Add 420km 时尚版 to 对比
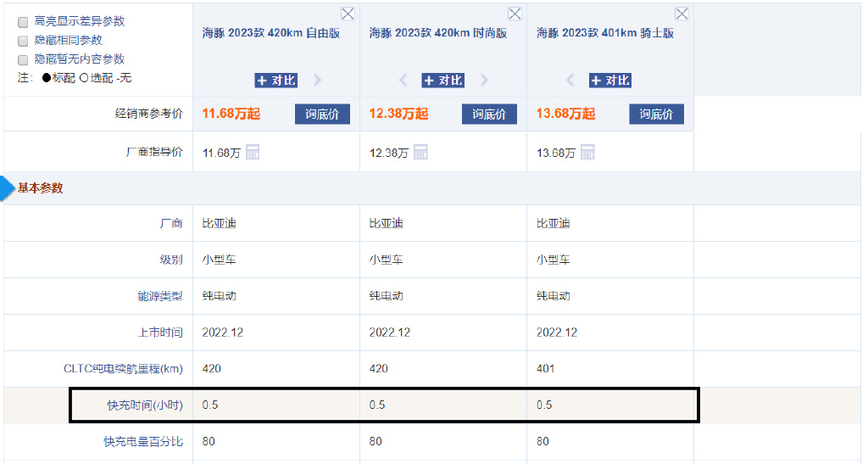This screenshot has height=464, width=868. (442, 81)
